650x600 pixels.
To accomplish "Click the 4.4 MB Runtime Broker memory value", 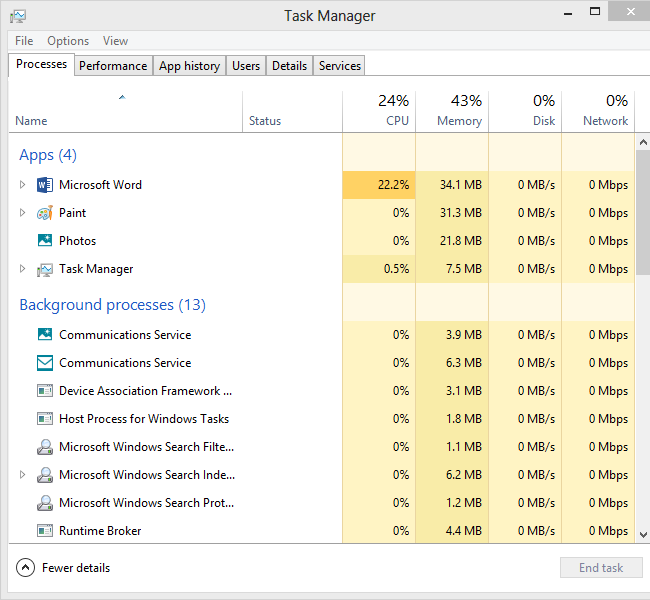I will pyautogui.click(x=464, y=531).
